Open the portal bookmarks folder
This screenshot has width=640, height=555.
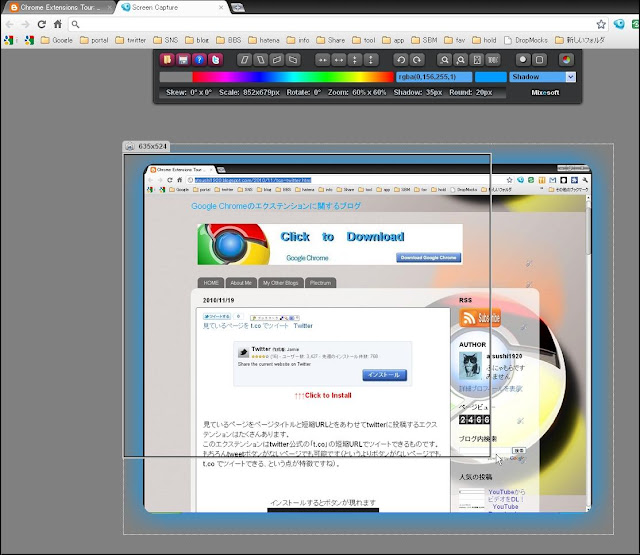coord(94,40)
